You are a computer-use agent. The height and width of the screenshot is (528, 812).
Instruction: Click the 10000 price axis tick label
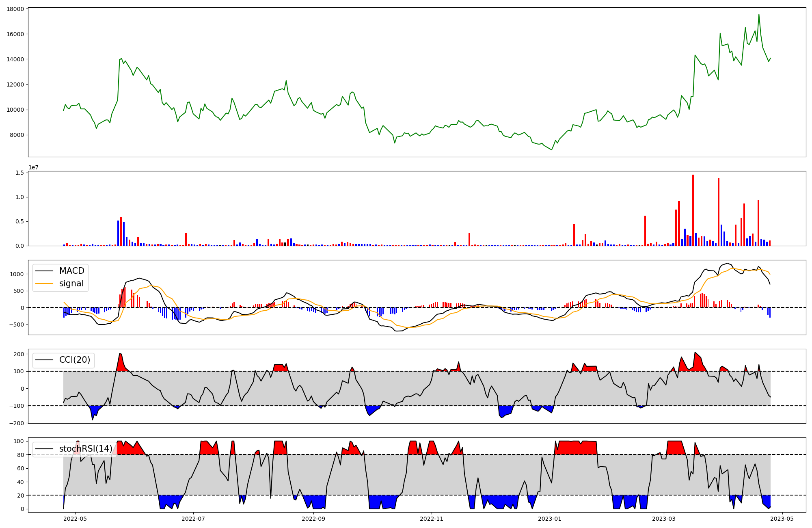coord(15,110)
